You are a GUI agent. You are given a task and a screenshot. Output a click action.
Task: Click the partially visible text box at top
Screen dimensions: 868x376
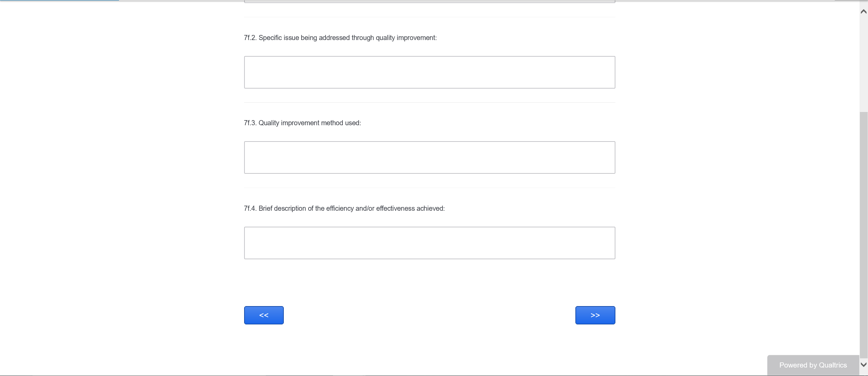(430, 1)
